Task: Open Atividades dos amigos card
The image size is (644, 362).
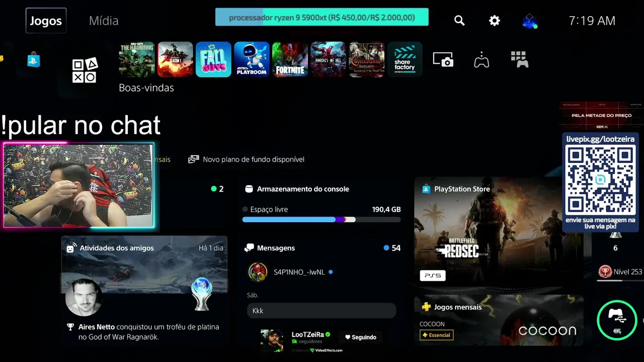Action: (144, 291)
